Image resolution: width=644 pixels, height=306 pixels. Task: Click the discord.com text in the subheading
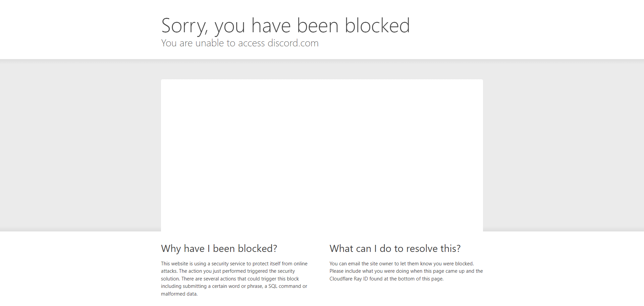tap(293, 43)
